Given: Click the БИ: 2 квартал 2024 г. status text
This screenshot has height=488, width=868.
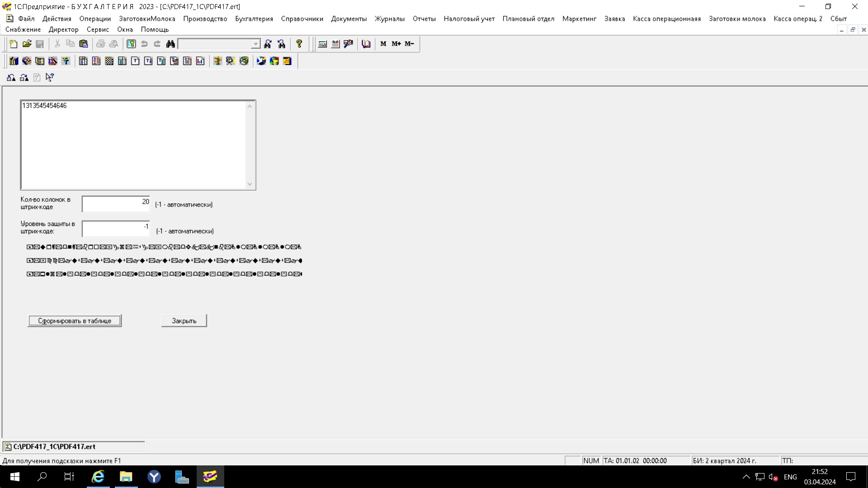Looking at the screenshot, I should point(724,461).
